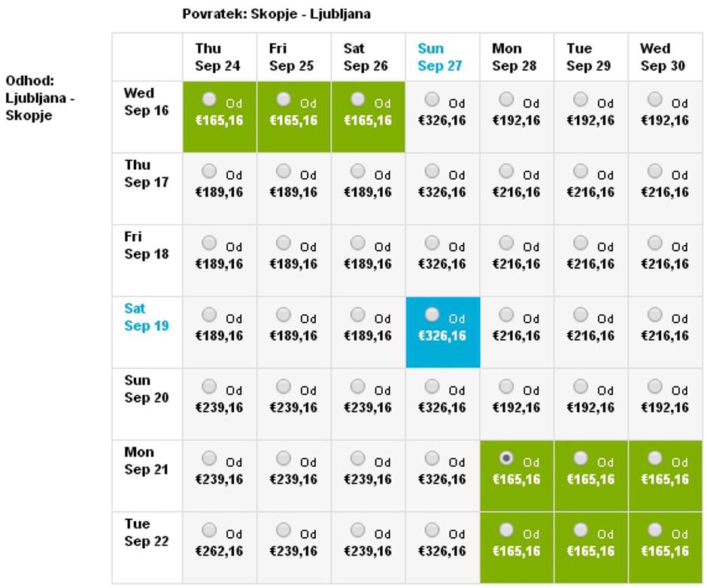
Task: Click the €262,16 price
Action: (219, 551)
